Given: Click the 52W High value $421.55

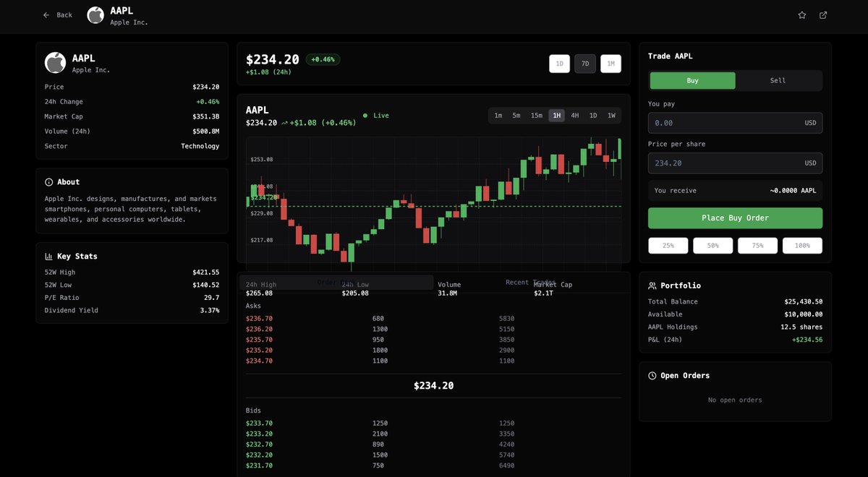Looking at the screenshot, I should 205,272.
